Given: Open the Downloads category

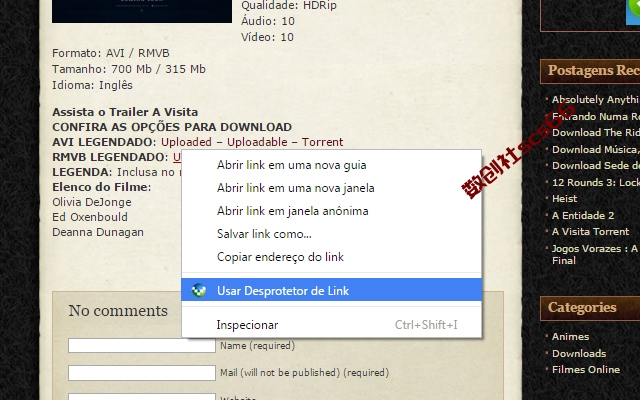Looking at the screenshot, I should click(579, 353).
